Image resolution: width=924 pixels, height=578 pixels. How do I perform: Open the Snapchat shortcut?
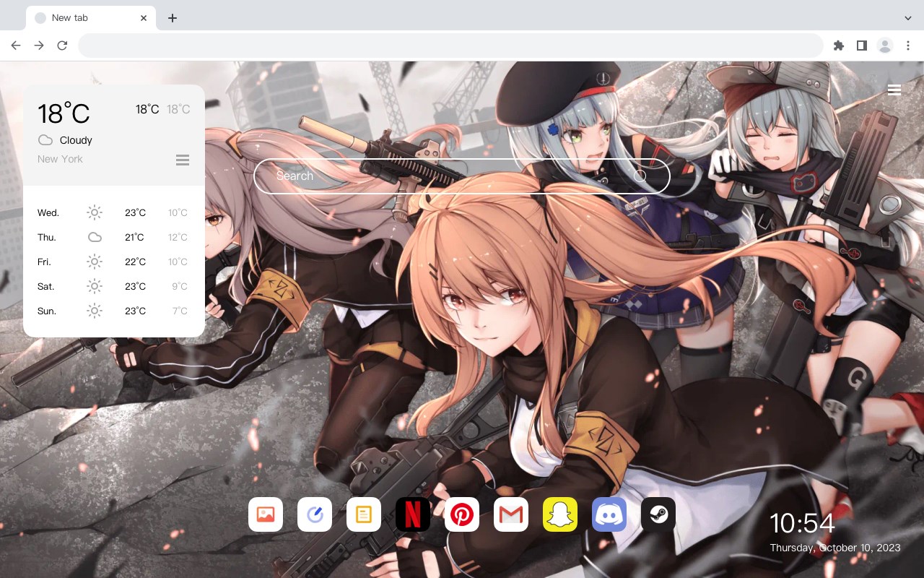560,514
